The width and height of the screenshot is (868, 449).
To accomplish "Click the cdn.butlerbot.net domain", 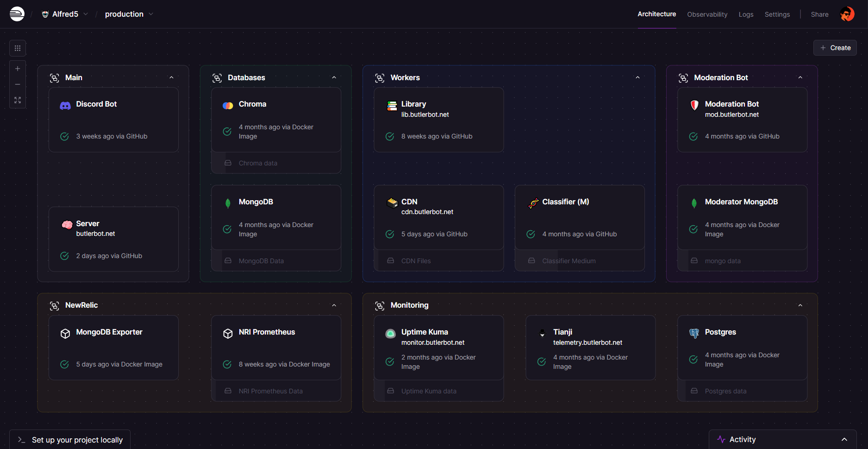I will [x=427, y=212].
